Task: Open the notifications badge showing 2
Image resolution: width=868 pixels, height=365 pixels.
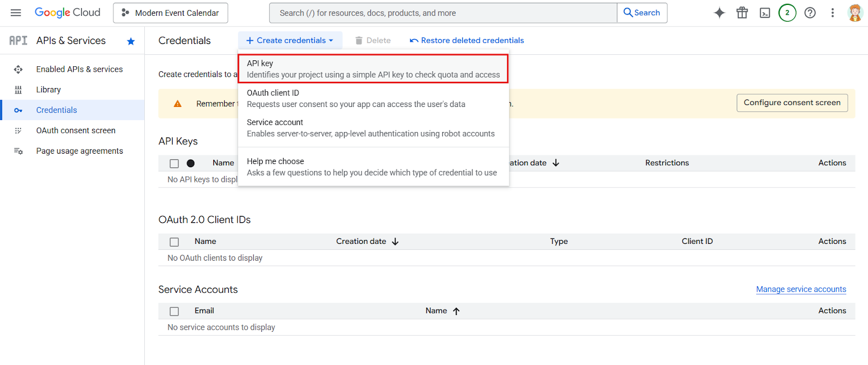Action: point(787,13)
